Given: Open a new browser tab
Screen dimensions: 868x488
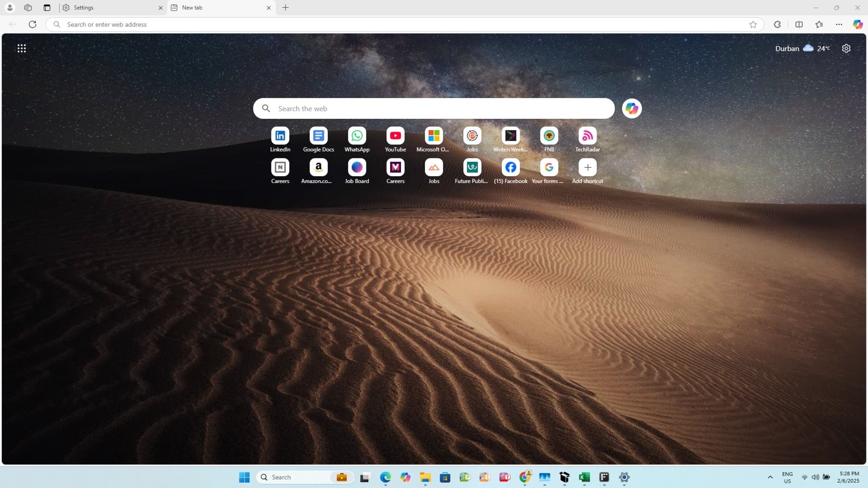Looking at the screenshot, I should [285, 7].
